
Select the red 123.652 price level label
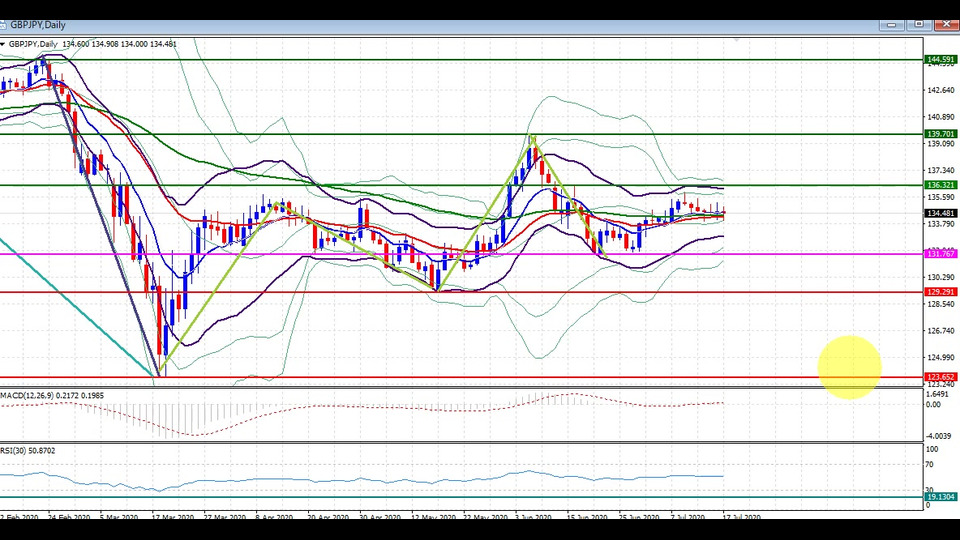tap(940, 377)
